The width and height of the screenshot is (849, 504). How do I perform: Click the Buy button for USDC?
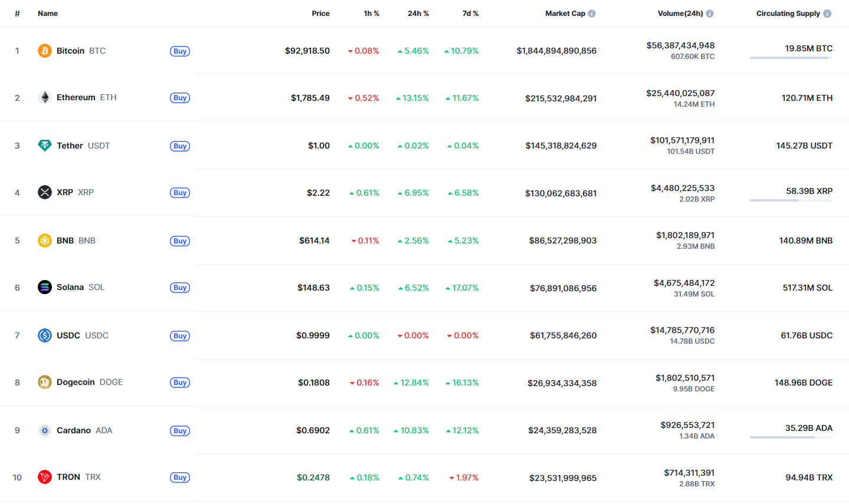tap(180, 336)
